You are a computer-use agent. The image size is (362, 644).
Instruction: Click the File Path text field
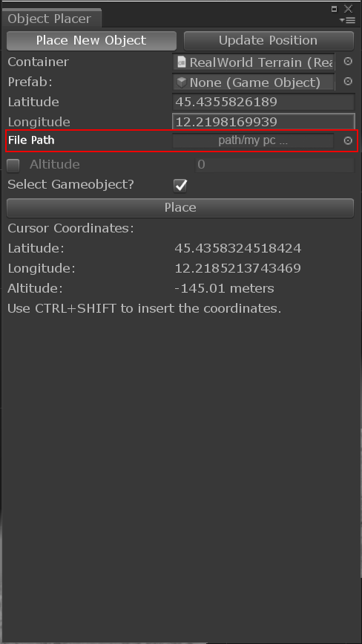pyautogui.click(x=253, y=141)
